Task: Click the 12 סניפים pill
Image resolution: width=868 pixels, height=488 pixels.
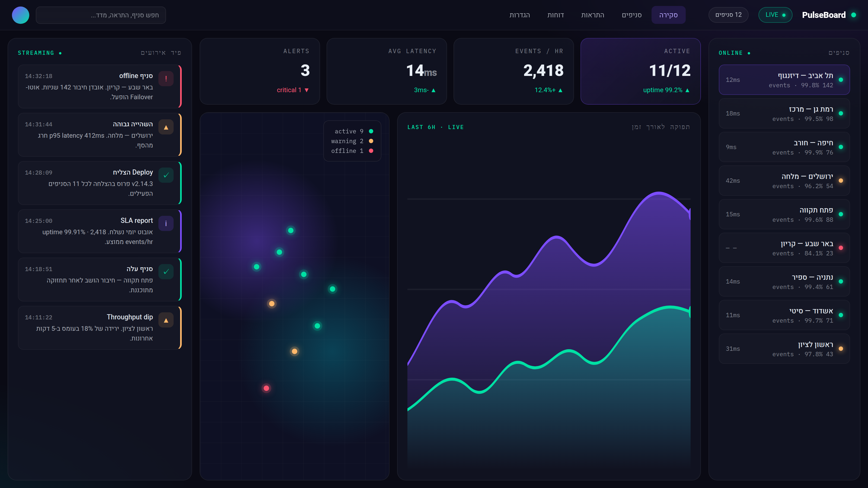Action: (729, 15)
